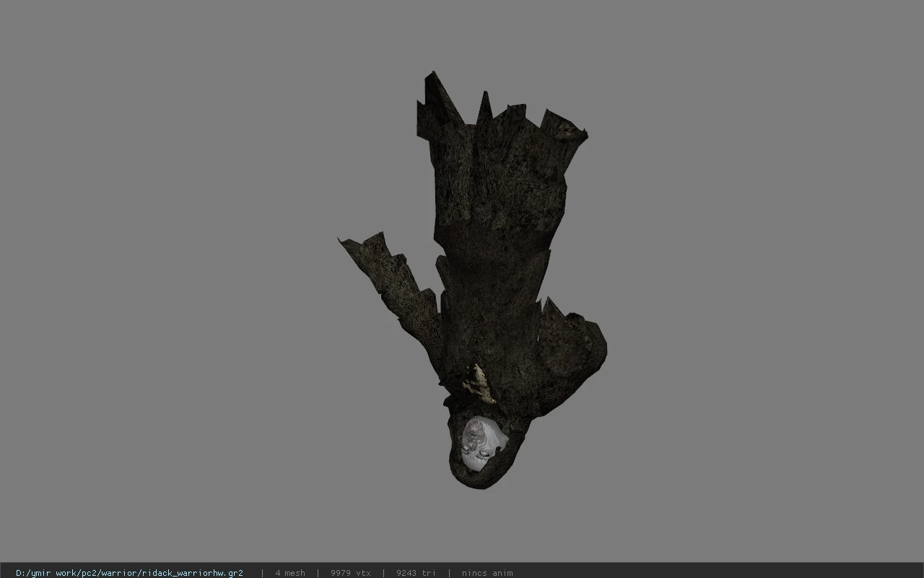Click the file path ridack_warriorhw.gr2 in status bar
Screen dimensions: 924x578
pyautogui.click(x=129, y=573)
